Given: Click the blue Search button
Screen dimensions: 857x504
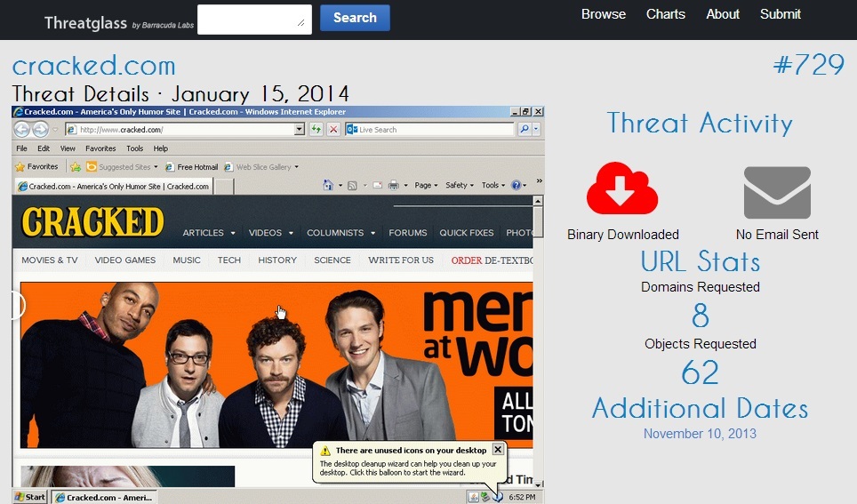Looking at the screenshot, I should (355, 18).
